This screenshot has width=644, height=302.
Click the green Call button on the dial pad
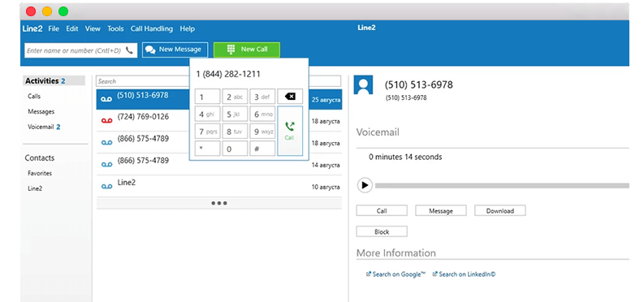tap(290, 131)
